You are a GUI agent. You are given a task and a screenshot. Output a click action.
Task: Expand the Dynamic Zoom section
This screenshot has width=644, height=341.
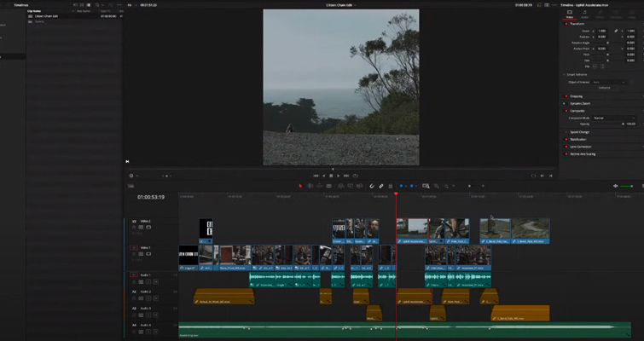[x=580, y=104]
